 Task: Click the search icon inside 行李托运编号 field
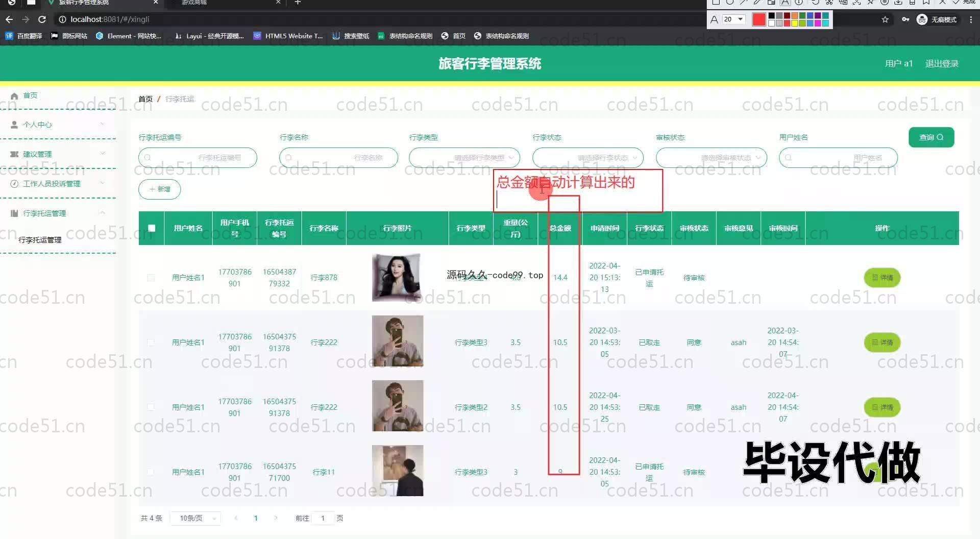(x=148, y=158)
